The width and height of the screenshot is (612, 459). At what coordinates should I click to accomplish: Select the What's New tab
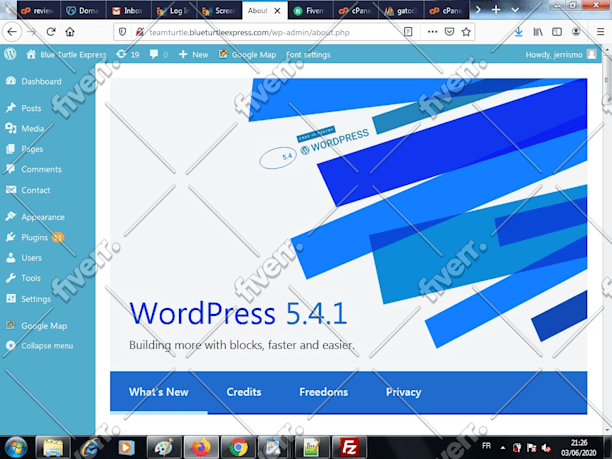click(x=158, y=392)
